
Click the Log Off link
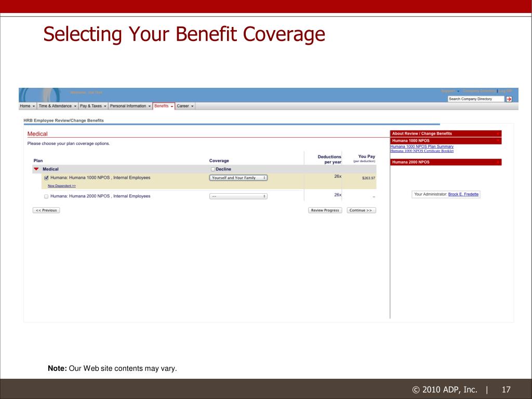click(x=505, y=91)
